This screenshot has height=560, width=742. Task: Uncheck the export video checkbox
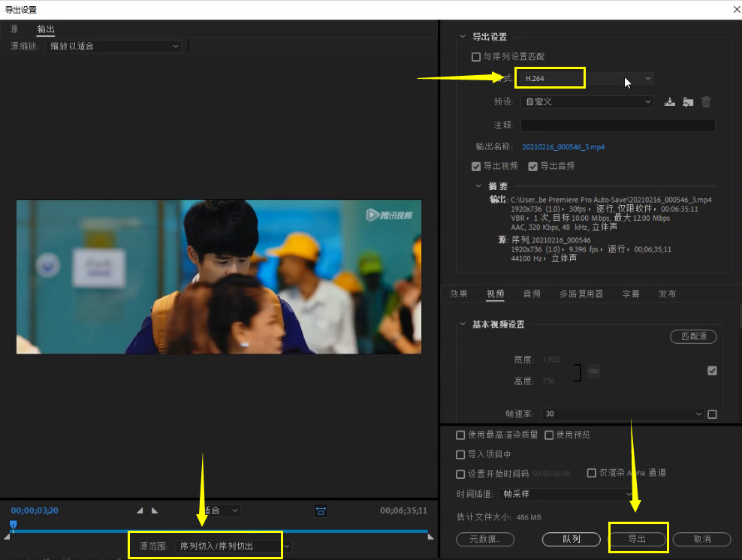click(x=476, y=167)
